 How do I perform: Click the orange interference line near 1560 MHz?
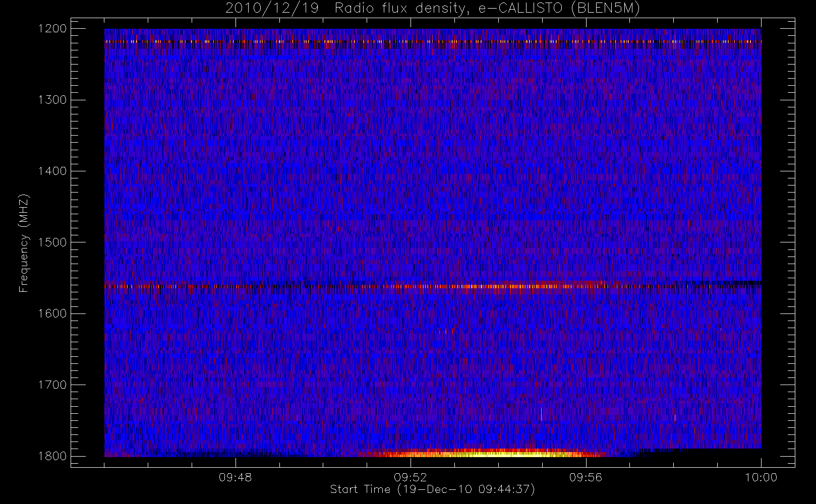pos(433,286)
